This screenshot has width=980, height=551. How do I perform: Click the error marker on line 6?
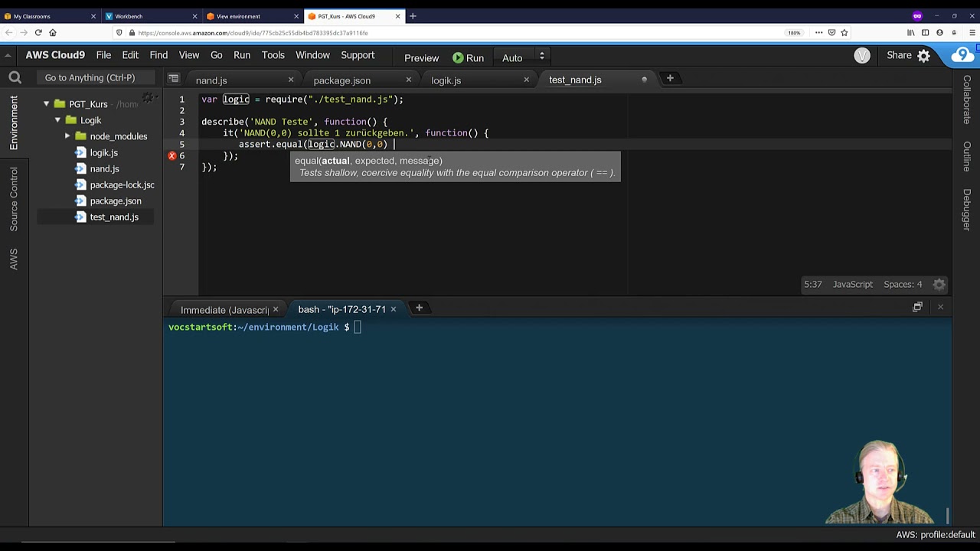171,155
